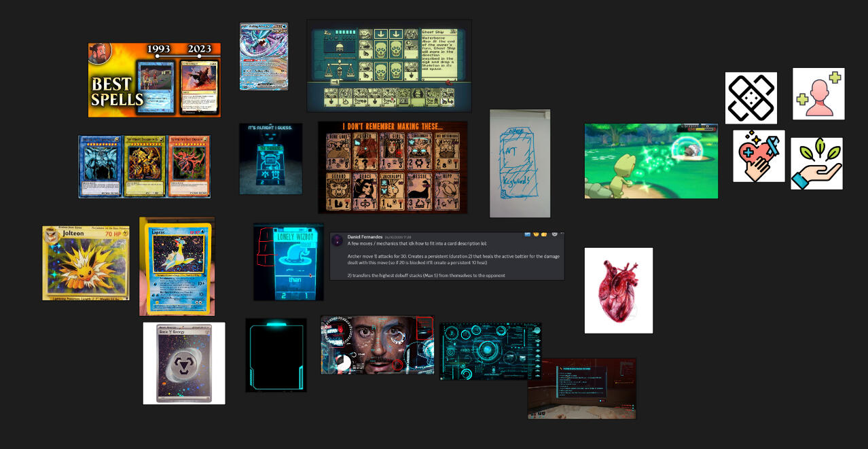Click the empty cyan card frame
This screenshot has width=868, height=449.
point(276,355)
